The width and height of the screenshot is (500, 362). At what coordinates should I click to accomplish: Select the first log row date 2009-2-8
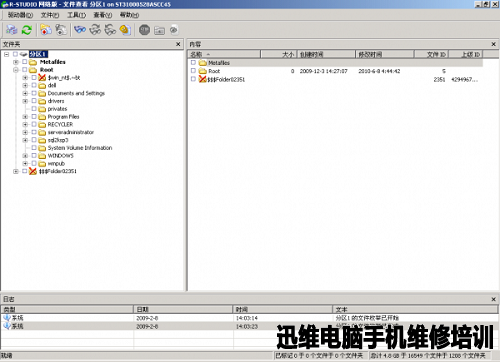tap(147, 318)
